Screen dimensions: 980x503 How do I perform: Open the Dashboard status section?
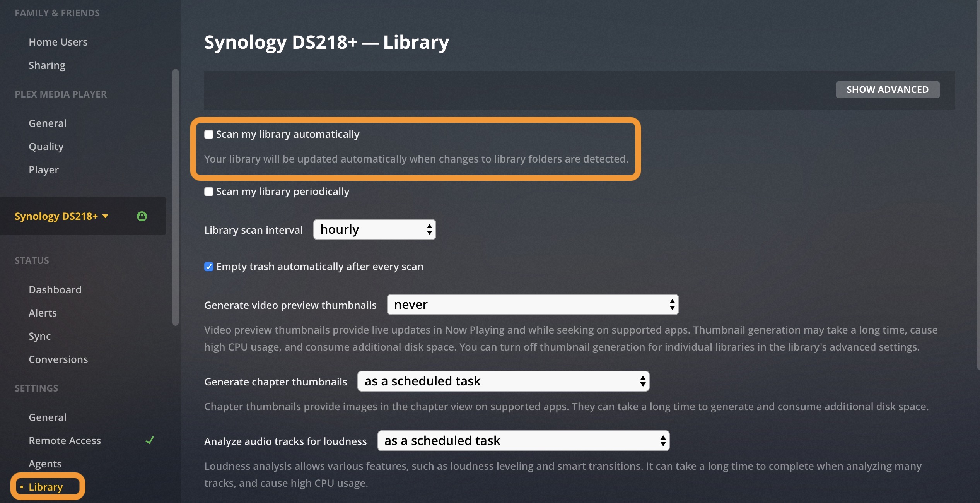(55, 289)
